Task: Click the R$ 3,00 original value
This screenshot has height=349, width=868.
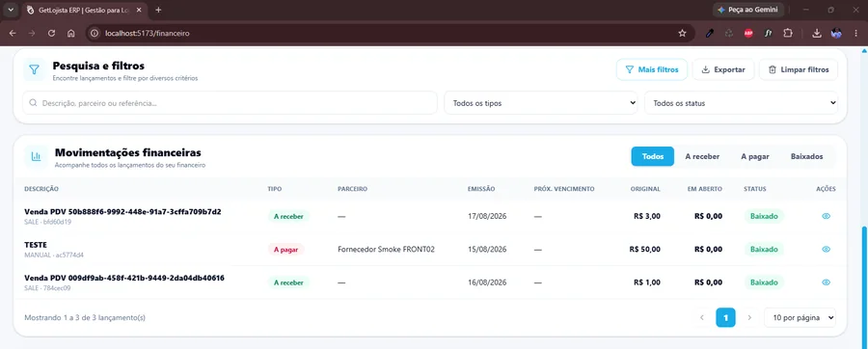Action: pyautogui.click(x=646, y=216)
